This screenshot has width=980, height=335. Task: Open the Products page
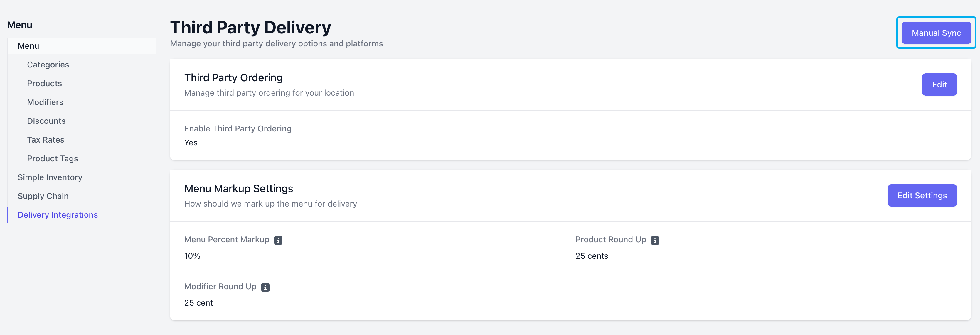45,83
